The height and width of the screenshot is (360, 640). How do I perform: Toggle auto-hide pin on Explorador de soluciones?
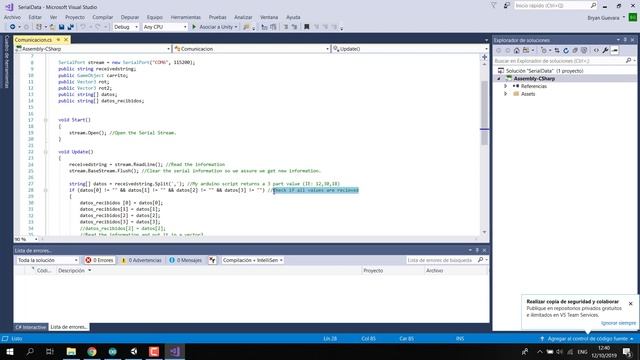[625, 40]
